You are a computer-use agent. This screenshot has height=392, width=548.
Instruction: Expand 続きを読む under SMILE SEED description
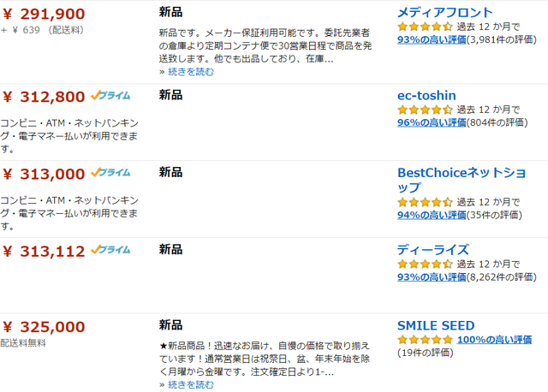click(x=191, y=384)
